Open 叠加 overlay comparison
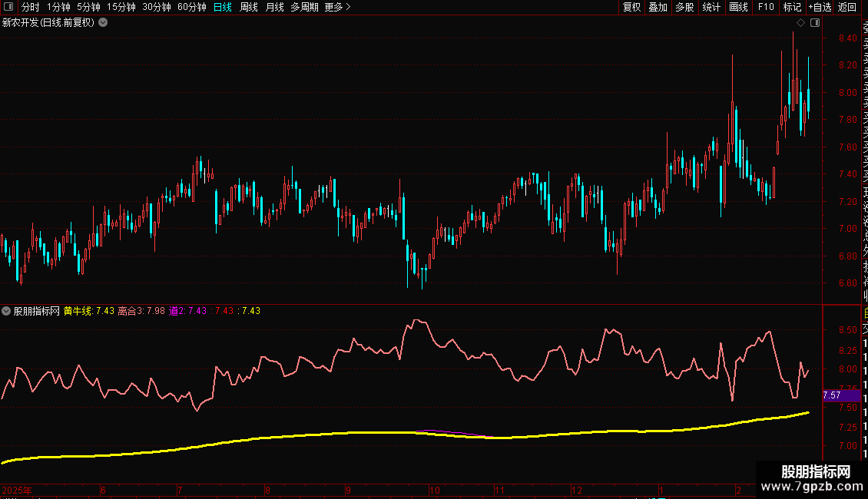This screenshot has width=868, height=499. (658, 7)
